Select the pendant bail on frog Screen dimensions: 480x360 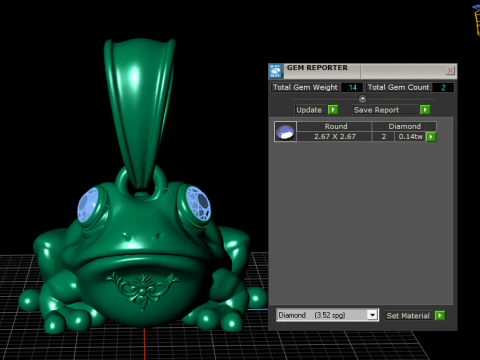(139, 113)
